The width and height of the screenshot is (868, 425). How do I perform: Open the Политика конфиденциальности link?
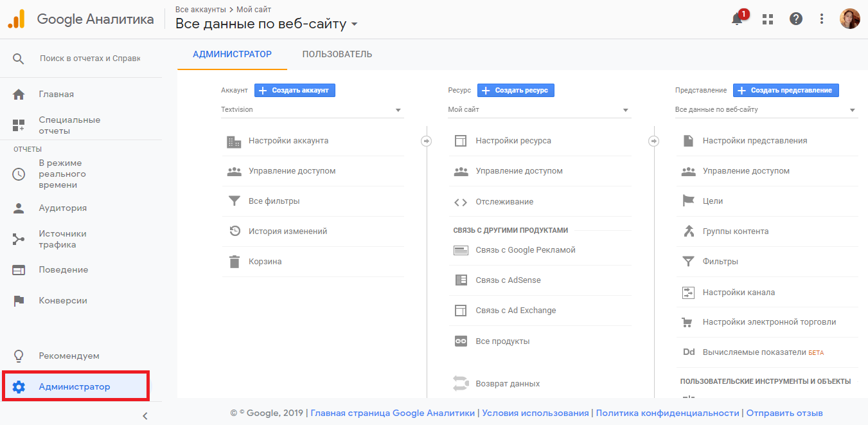click(668, 413)
